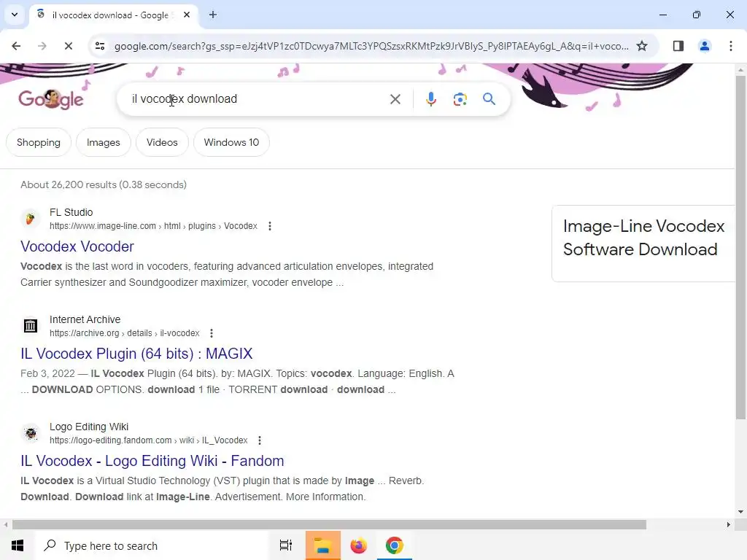Screen dimensions: 747x560
Task: Click the logo-editing.fandom.com URL breadcrumb
Action: (149, 440)
